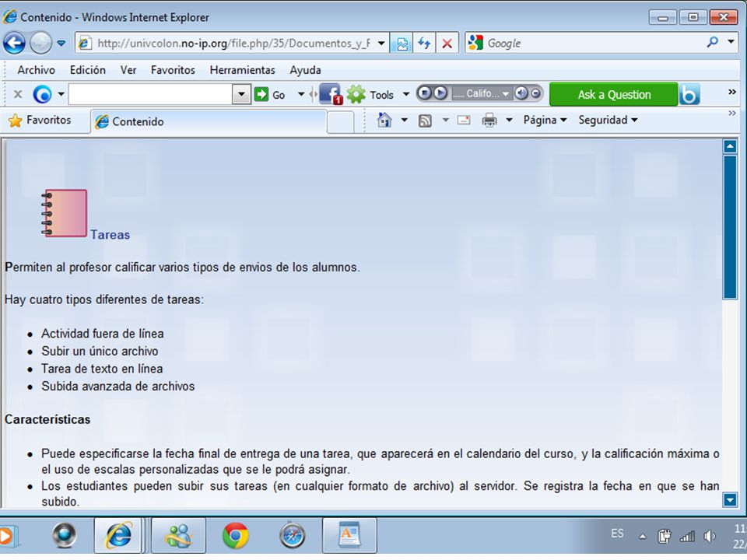This screenshot has height=560, width=747.
Task: Click the radio player stop button
Action: (425, 93)
